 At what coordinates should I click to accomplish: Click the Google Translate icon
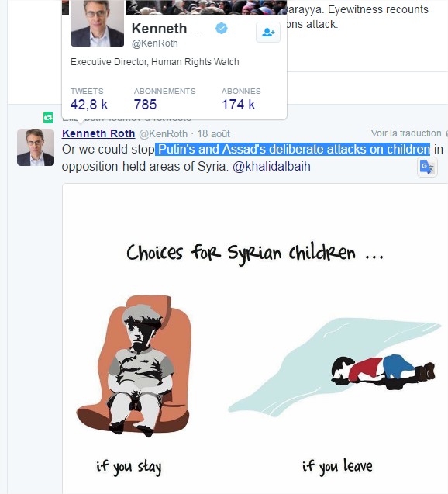point(427,167)
